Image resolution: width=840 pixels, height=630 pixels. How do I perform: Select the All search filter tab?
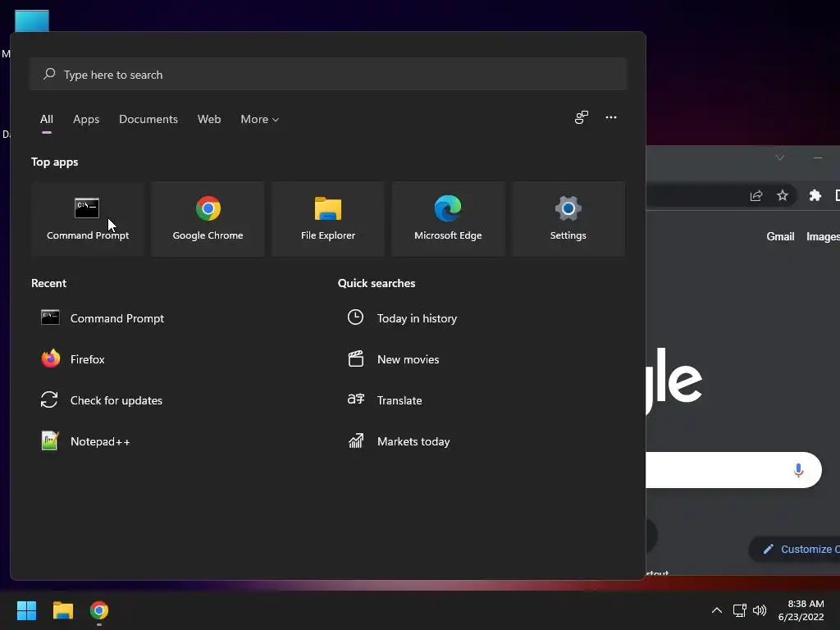47,120
